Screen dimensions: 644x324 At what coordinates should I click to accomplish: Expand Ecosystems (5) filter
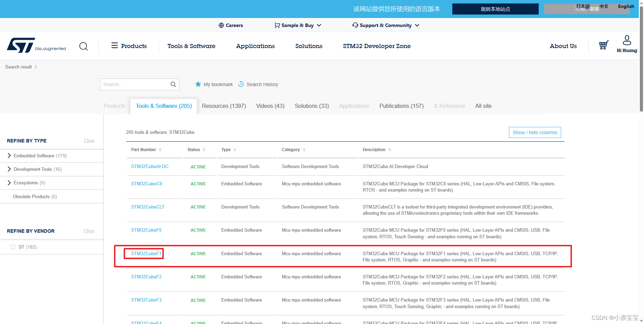click(9, 183)
